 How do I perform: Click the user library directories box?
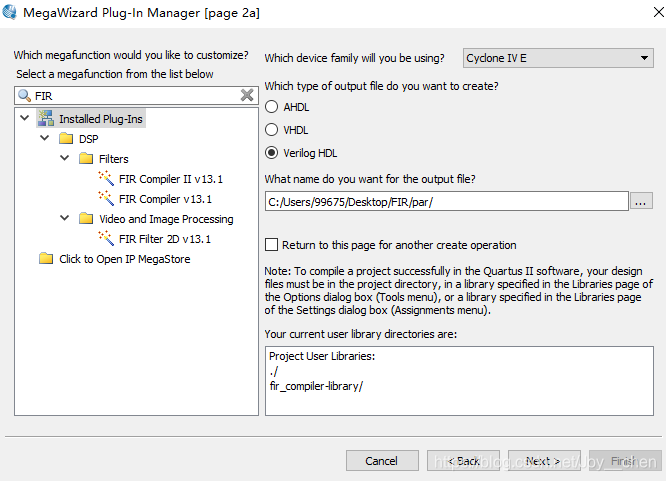[x=459, y=381]
